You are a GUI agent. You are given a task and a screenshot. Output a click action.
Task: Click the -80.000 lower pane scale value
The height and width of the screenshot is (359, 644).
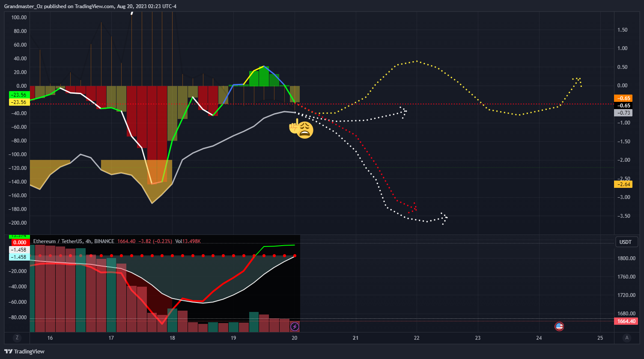(18, 317)
